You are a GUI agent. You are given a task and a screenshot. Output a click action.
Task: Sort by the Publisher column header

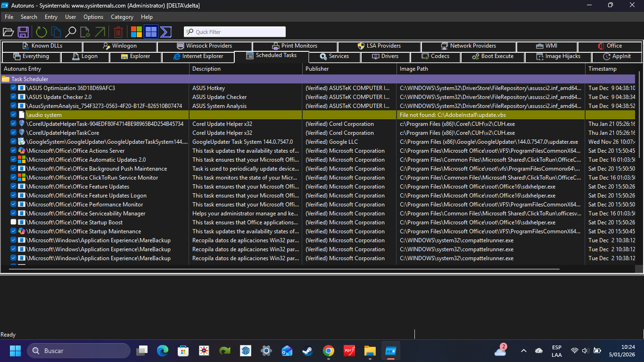(349, 69)
